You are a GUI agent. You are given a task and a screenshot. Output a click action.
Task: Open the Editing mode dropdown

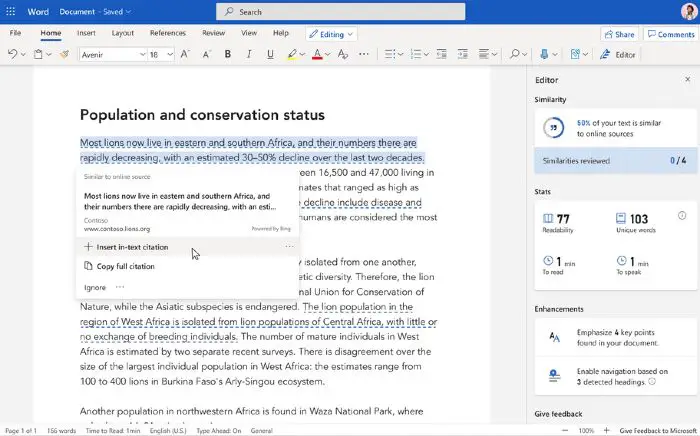[331, 34]
